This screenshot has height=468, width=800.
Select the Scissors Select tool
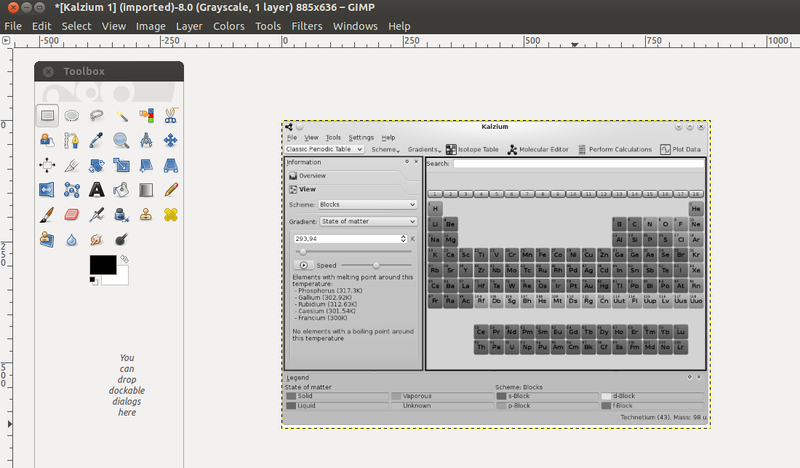(170, 116)
